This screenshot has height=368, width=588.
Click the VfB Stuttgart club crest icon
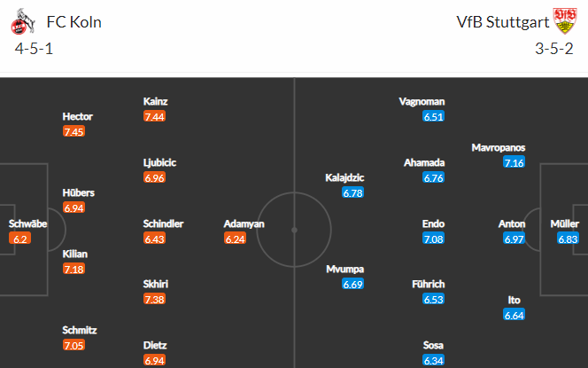tap(565, 21)
